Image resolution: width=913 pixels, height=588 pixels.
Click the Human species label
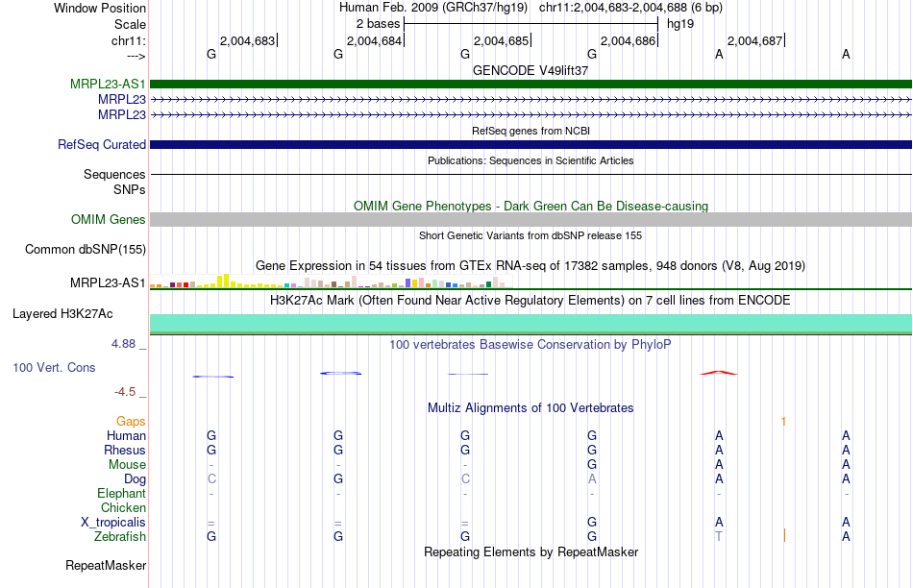pyautogui.click(x=126, y=435)
